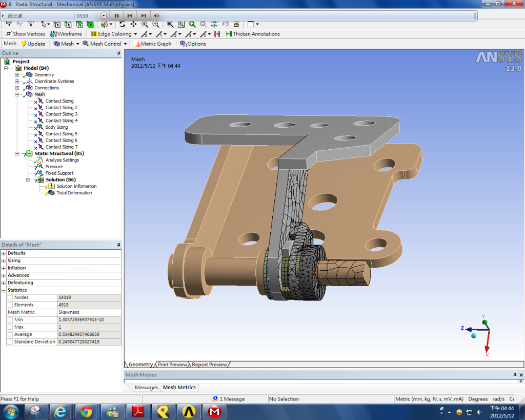Enable the Standard Deviation checkbox
Screen dimensions: 525x420
(x=10, y=342)
